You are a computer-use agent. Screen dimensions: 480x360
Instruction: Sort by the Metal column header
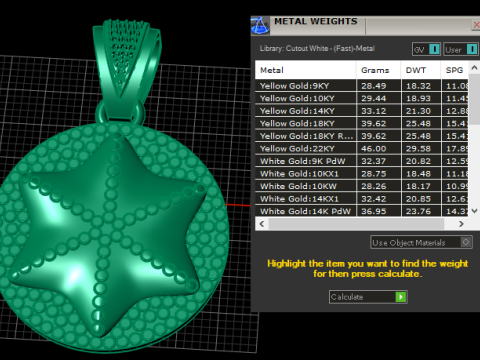(305, 70)
